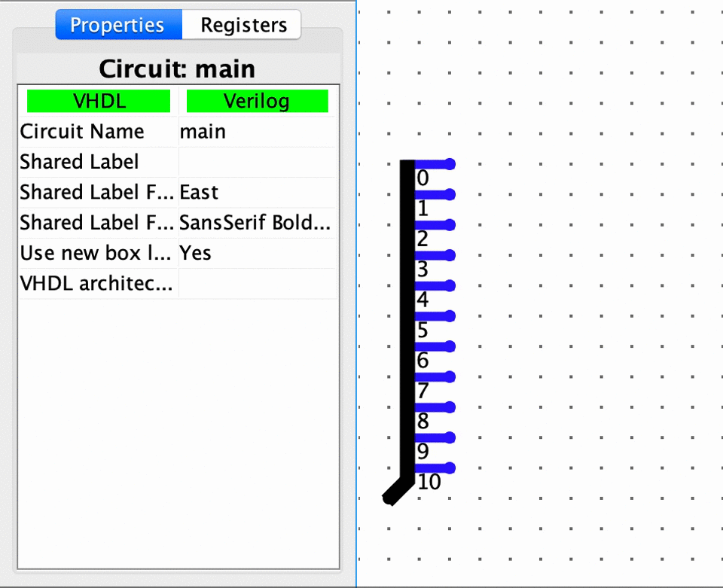723x588 pixels.
Task: Click splitter output pin 3 endpoint
Action: (450, 255)
